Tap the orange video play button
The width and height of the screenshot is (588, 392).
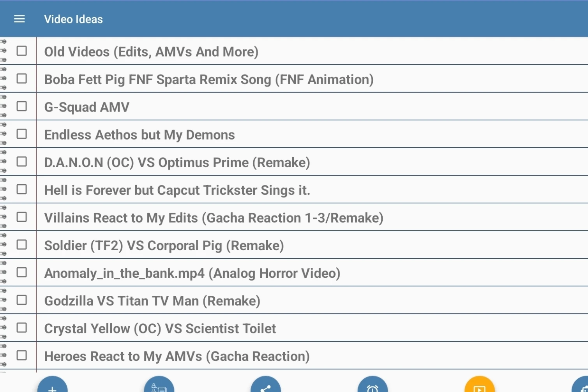[x=479, y=387]
